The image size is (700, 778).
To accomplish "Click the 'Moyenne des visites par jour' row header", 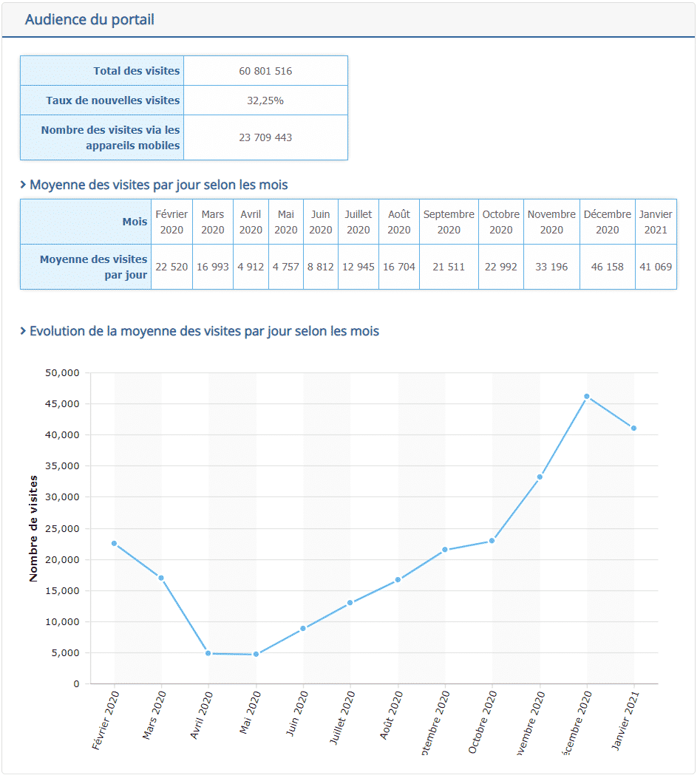I will point(86,267).
